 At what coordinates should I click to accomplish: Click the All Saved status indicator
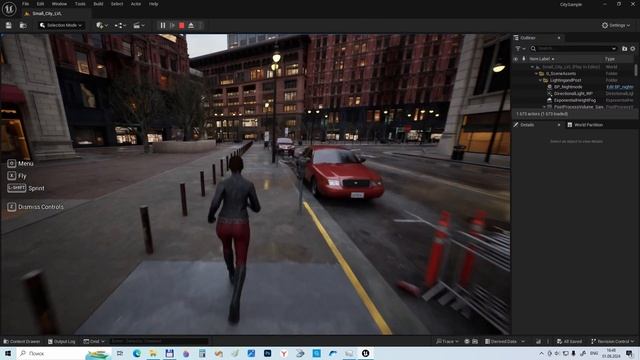pos(569,341)
